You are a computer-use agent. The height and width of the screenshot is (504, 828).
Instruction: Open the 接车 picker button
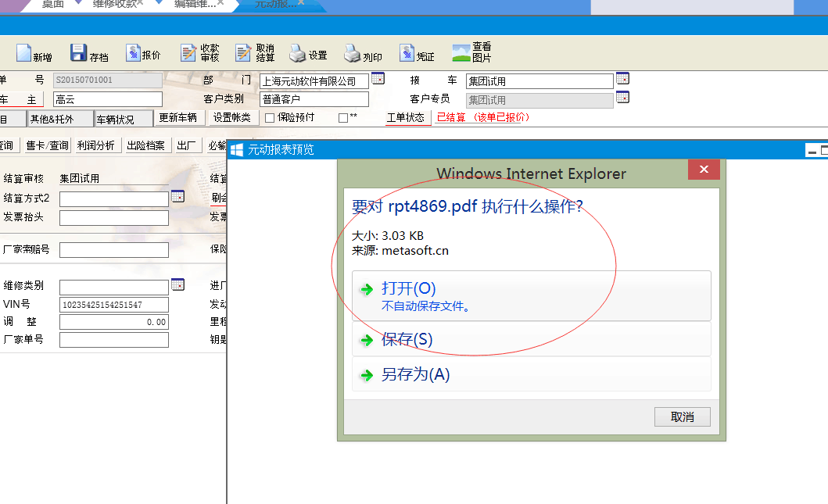pos(622,79)
